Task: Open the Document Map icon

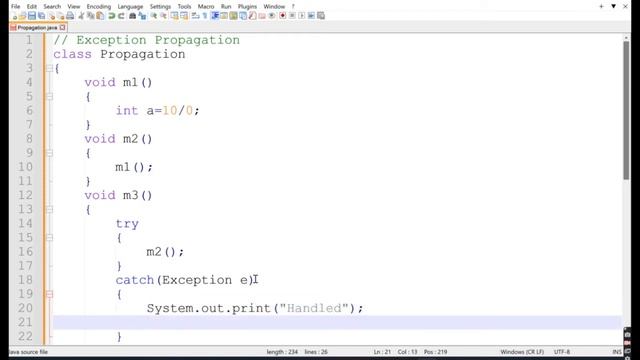Action: (233, 16)
